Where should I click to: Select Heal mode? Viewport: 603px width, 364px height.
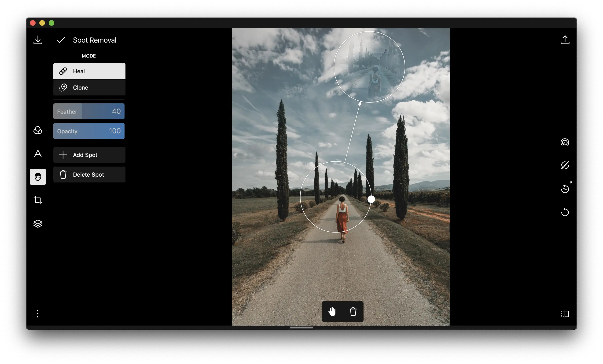coord(89,71)
